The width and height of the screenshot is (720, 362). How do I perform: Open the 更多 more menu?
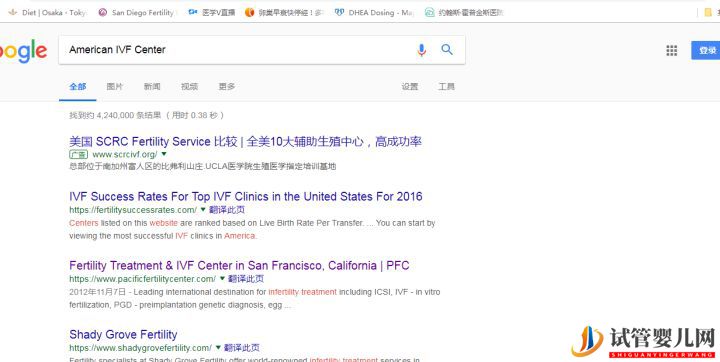click(227, 86)
